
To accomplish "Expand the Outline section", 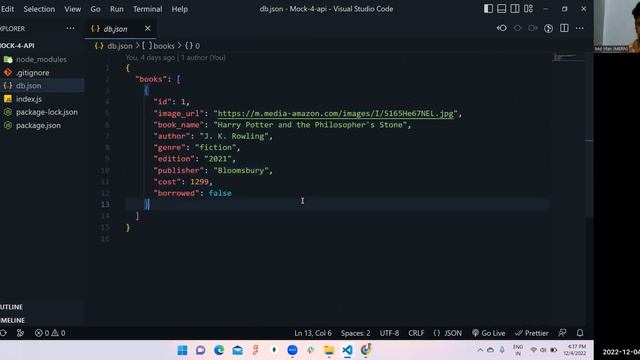I will coord(42,307).
